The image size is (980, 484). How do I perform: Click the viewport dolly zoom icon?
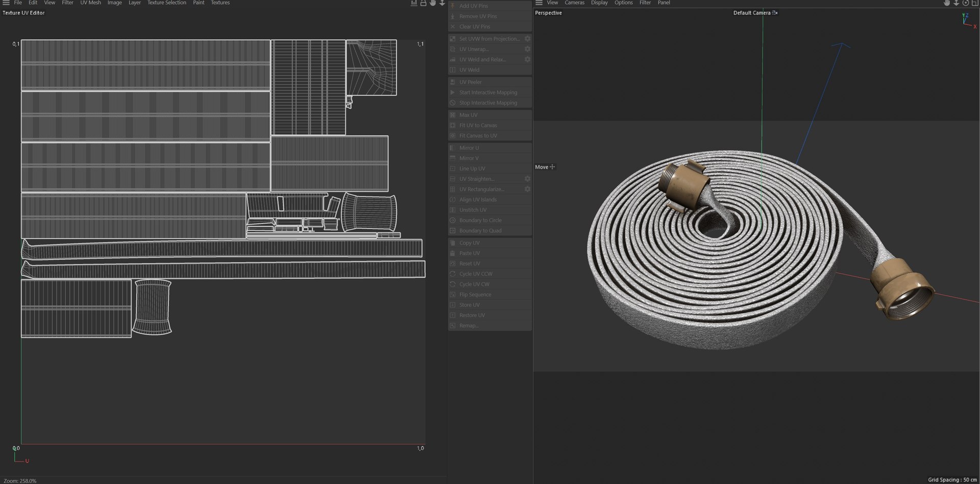point(956,3)
